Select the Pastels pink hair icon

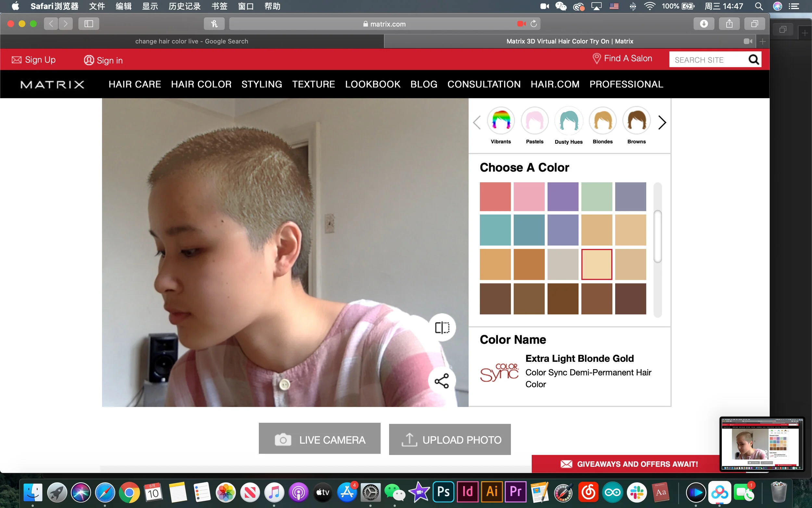[534, 121]
